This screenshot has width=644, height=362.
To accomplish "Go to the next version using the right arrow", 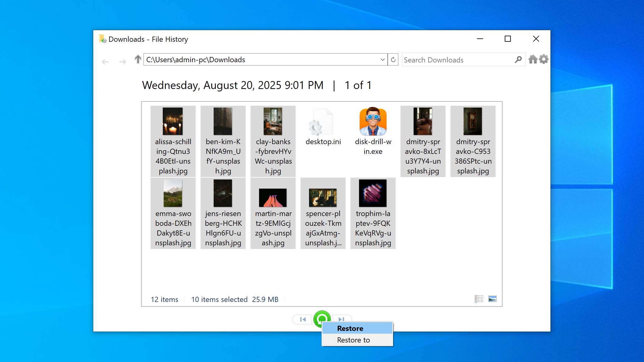I will 342,319.
